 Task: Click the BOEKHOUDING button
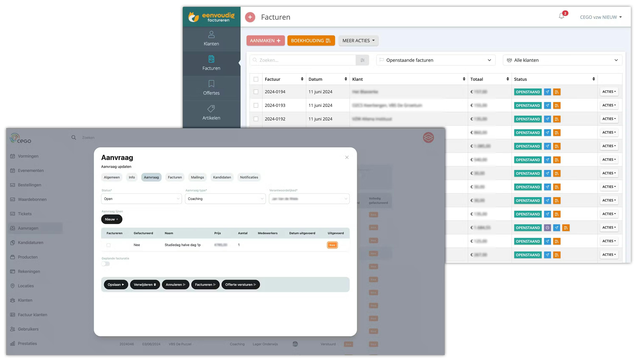311,40
